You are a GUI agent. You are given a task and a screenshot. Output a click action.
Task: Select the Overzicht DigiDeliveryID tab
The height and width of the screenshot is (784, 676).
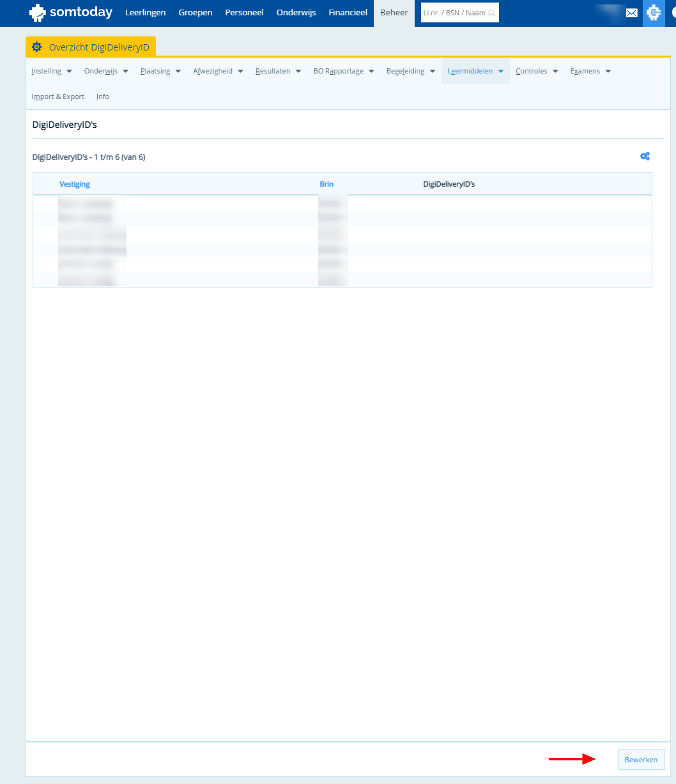coord(91,47)
